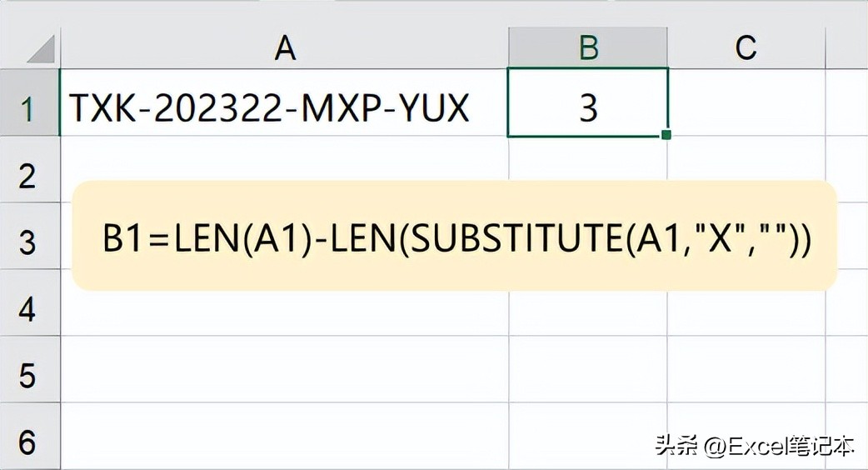
Task: Select row 5 header
Action: tap(28, 376)
